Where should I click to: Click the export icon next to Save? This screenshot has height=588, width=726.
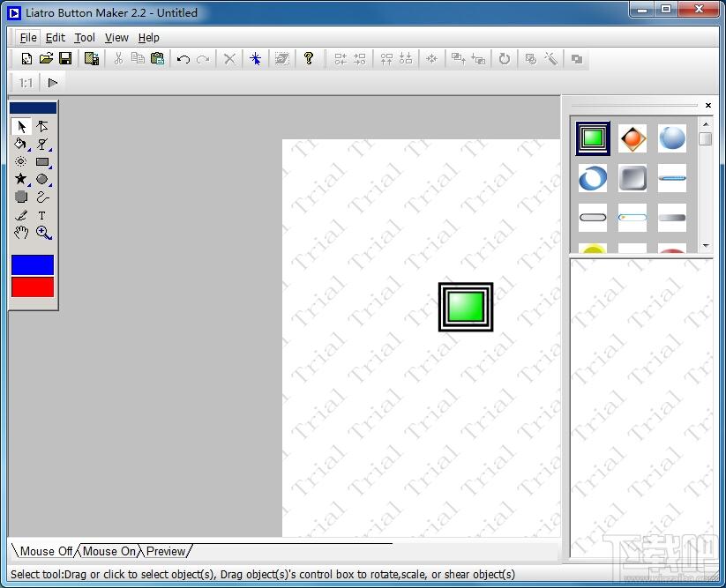92,59
